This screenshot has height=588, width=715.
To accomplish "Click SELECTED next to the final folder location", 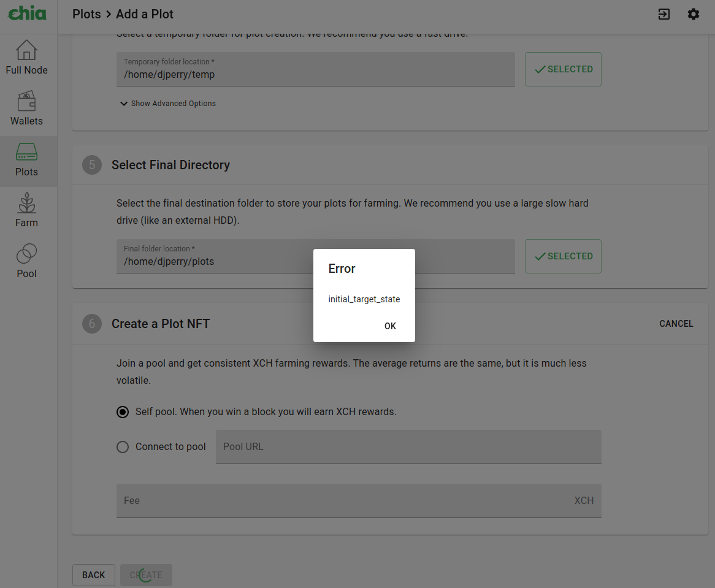I will (562, 256).
